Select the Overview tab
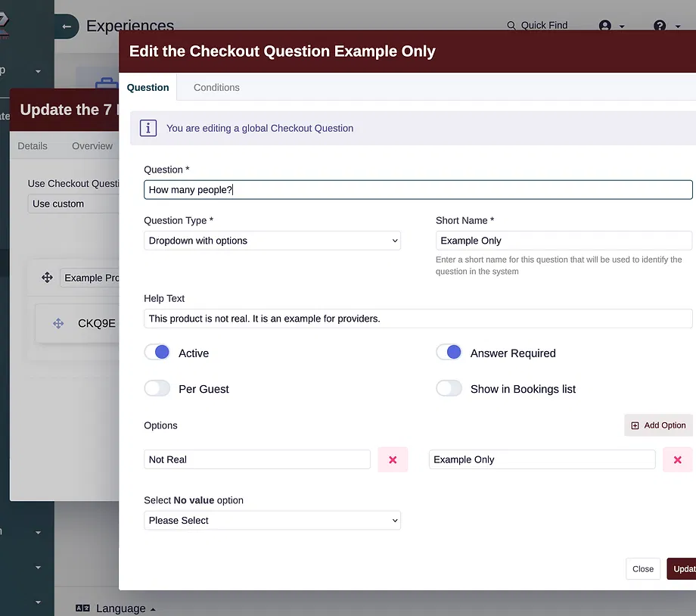Screen dimensions: 696x616 click(92, 146)
